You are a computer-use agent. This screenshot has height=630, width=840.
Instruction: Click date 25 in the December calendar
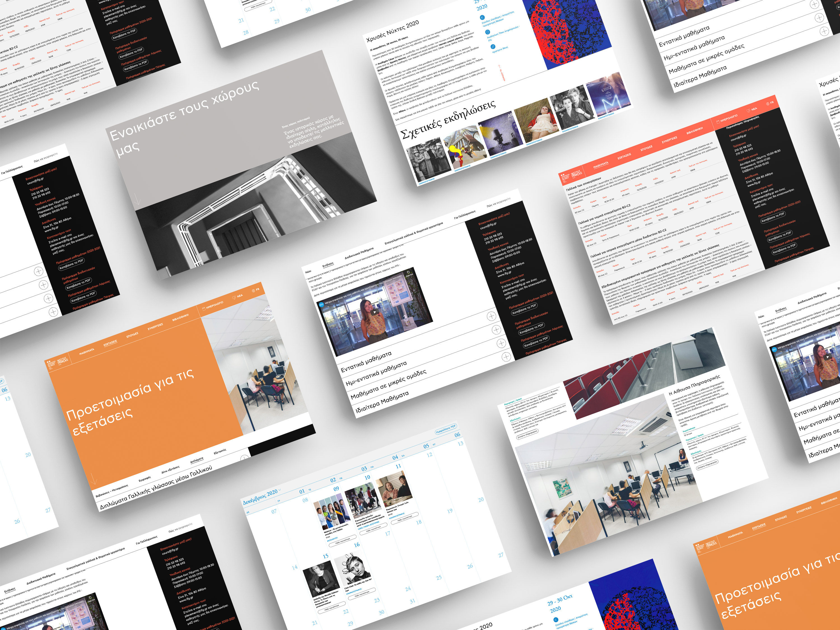click(439, 578)
